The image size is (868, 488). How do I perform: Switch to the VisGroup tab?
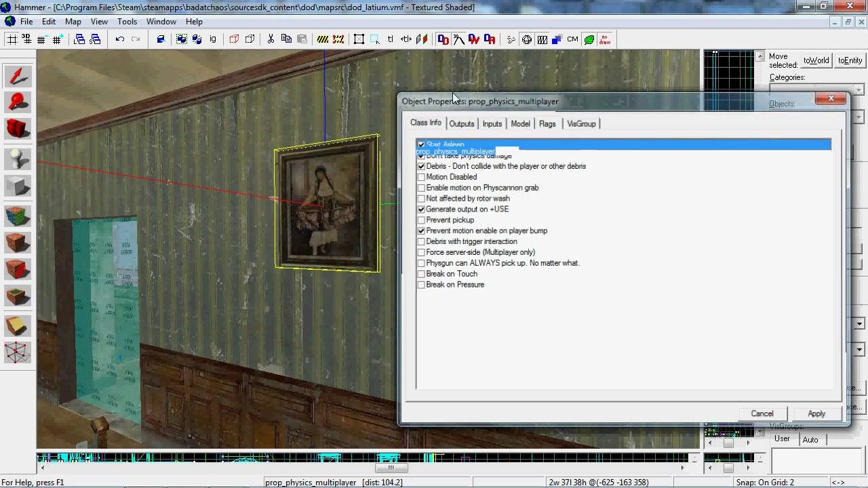(581, 124)
